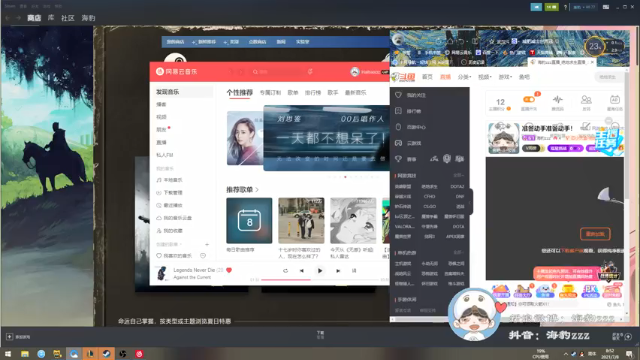
Task: Create new playlist with plus icon
Action: 207,244
